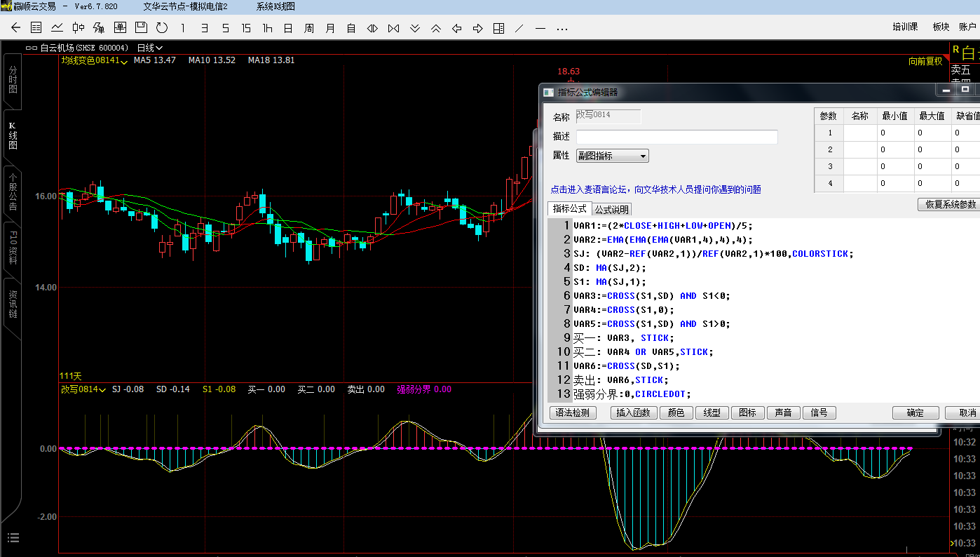The width and height of the screenshot is (980, 557).
Task: Select the weekly (周) period icon
Action: (309, 28)
